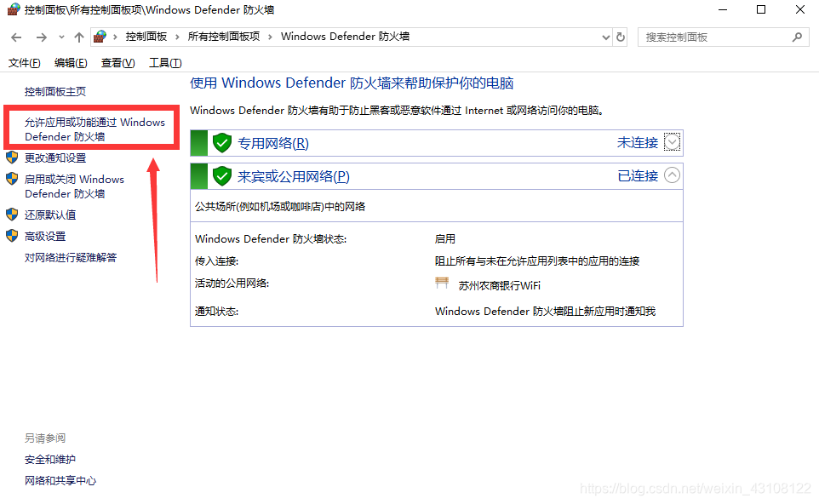Viewport: 819px width, 504px height.
Task: Click shield icon beside 启用或关闭 Windows Defender 防火墙
Action: [x=12, y=179]
